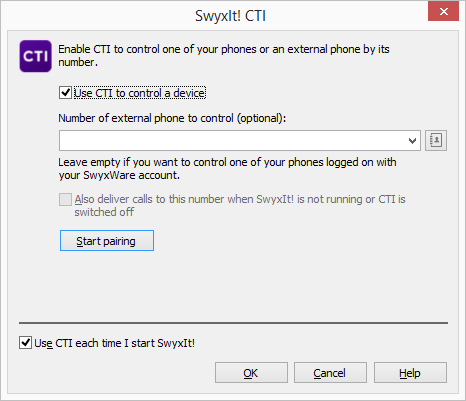The width and height of the screenshot is (466, 401).
Task: Focus the external phone number input field
Action: click(x=233, y=141)
